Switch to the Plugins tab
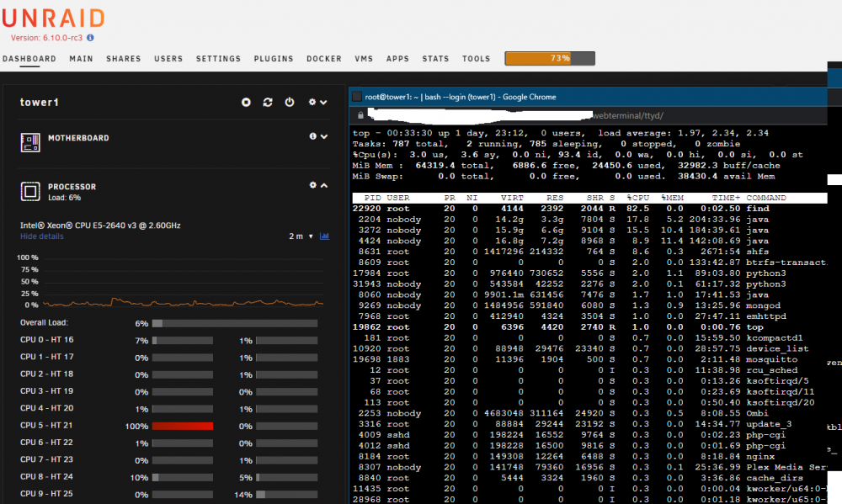The width and height of the screenshot is (842, 504). [274, 59]
